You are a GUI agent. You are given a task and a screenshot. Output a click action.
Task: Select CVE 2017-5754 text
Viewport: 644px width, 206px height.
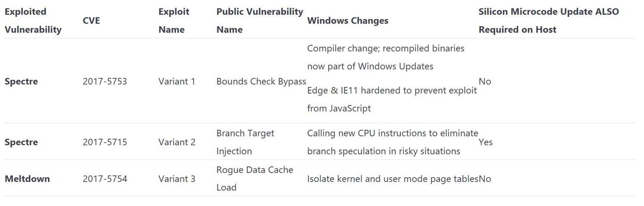coord(105,179)
